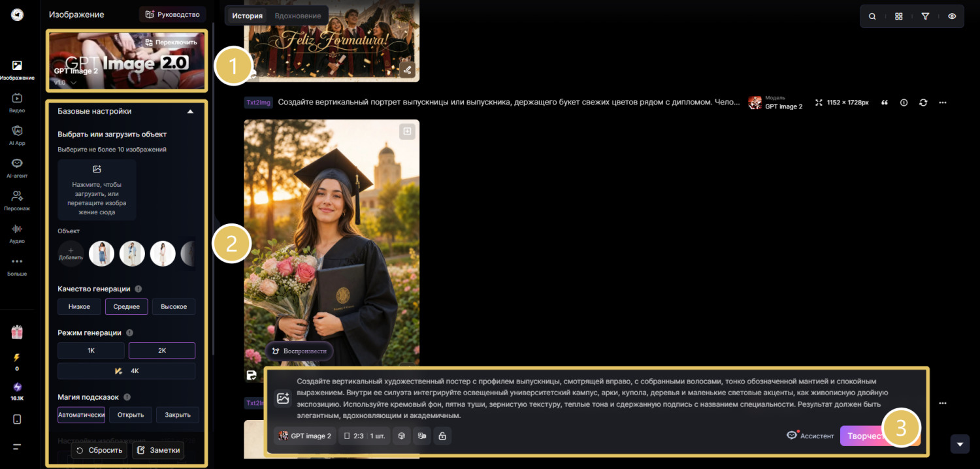Click the save icon below graduate portrait
The height and width of the screenshot is (469, 980).
(251, 375)
